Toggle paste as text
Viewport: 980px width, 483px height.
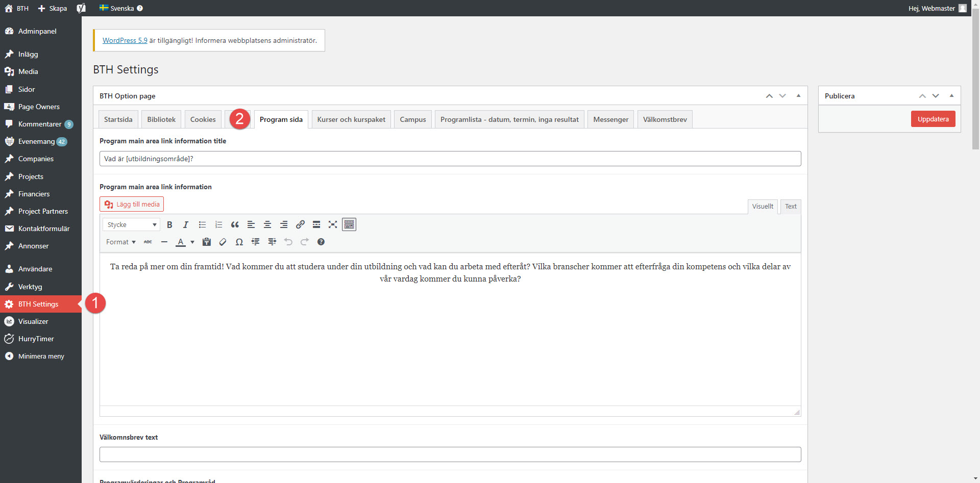207,242
